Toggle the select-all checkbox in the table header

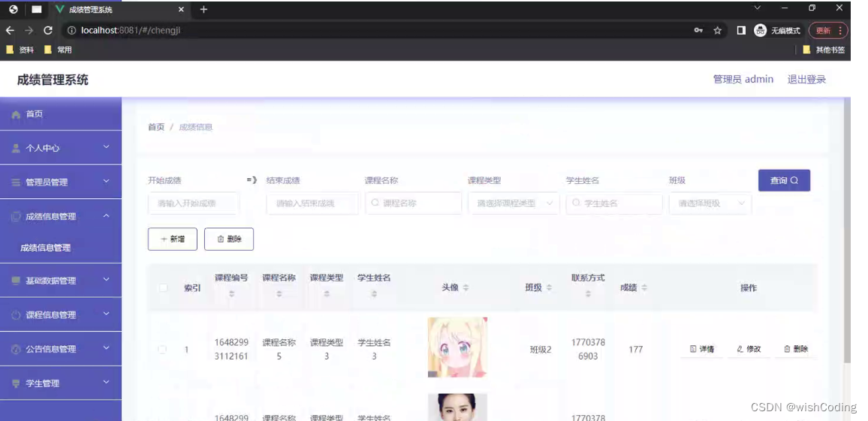163,287
